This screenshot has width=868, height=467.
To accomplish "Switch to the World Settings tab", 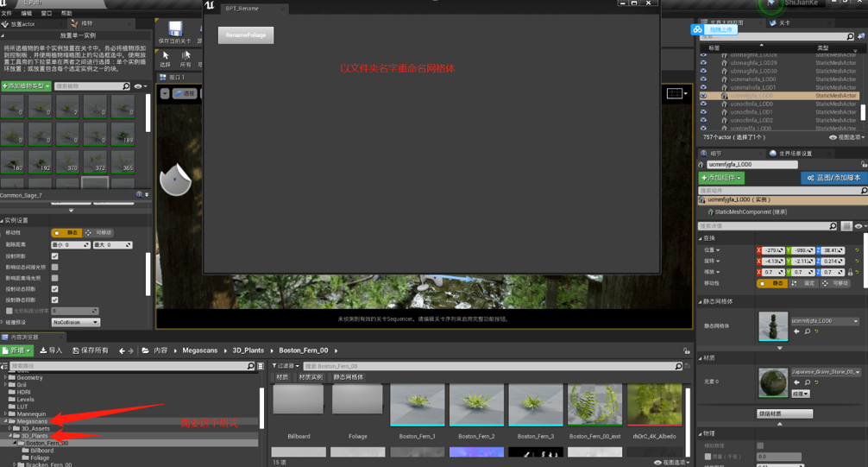I will point(796,154).
